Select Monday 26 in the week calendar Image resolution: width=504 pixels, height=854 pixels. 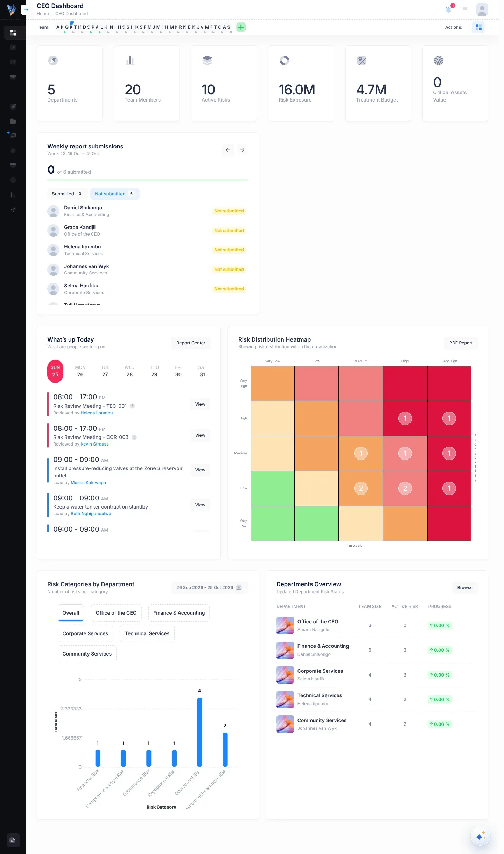click(x=80, y=371)
